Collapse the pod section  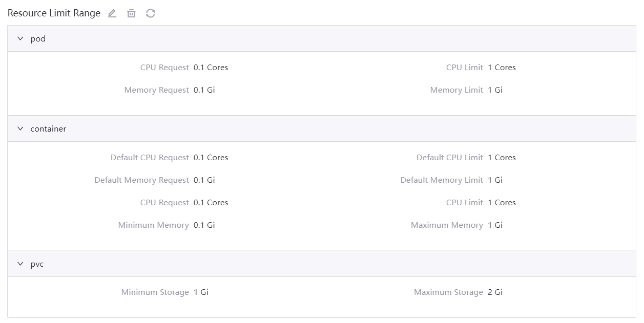20,38
